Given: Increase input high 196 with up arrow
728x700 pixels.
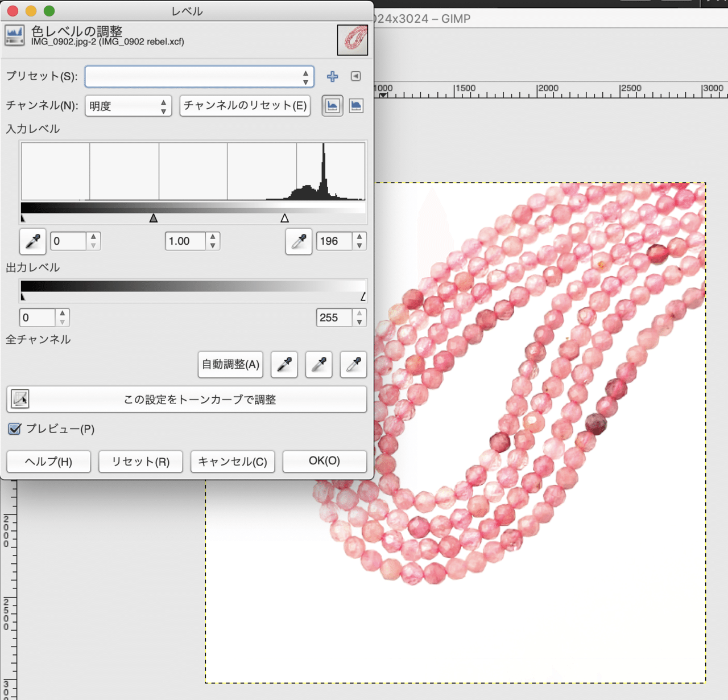Looking at the screenshot, I should pos(359,237).
